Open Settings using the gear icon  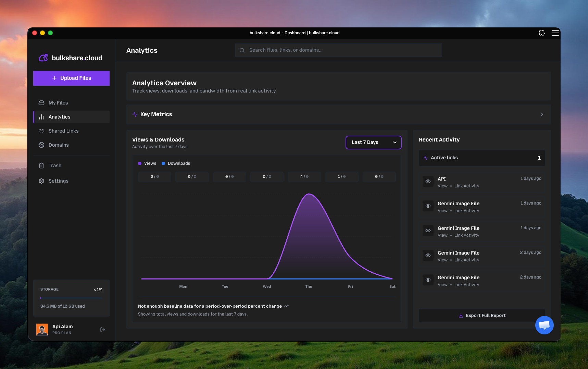tap(41, 181)
